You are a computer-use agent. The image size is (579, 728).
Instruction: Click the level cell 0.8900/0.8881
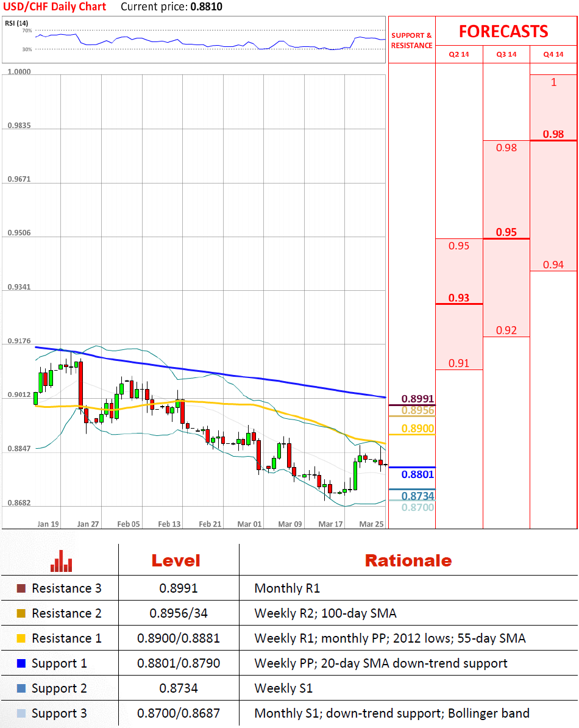(x=179, y=638)
